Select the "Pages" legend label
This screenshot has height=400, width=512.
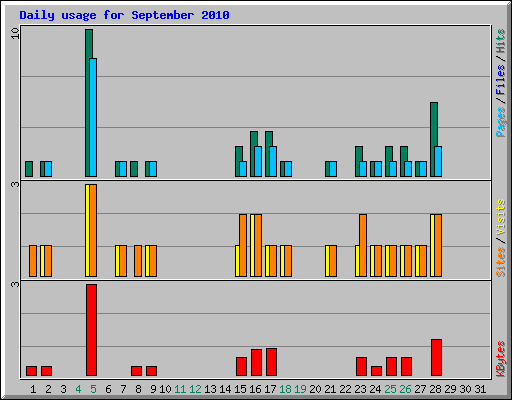point(500,122)
